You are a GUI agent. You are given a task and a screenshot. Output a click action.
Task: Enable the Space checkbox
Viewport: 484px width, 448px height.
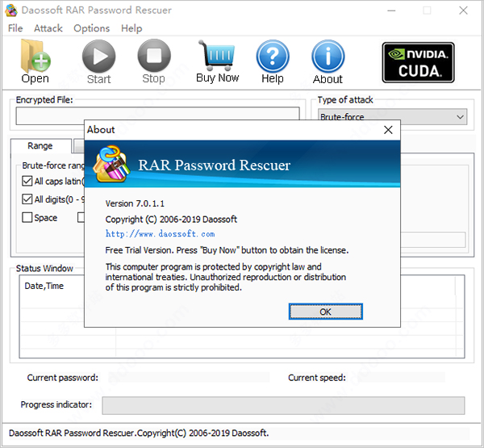(x=27, y=217)
